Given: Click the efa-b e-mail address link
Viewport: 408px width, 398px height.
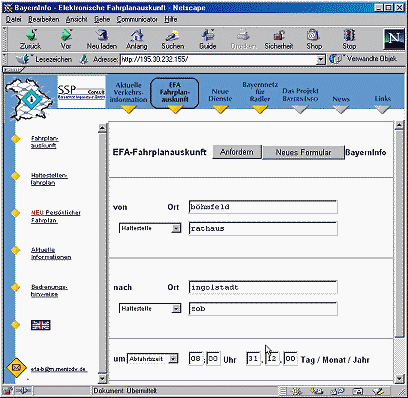Looking at the screenshot, I should click(59, 369).
